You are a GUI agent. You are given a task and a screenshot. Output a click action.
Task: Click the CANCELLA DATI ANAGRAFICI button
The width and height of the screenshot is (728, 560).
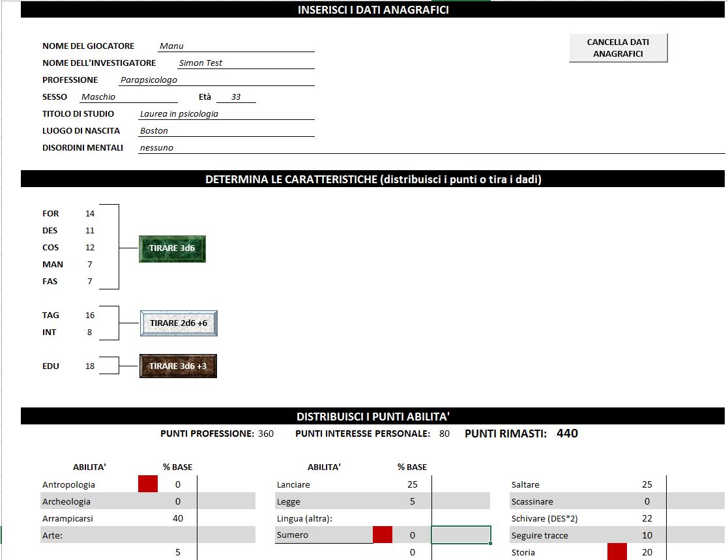click(x=618, y=48)
